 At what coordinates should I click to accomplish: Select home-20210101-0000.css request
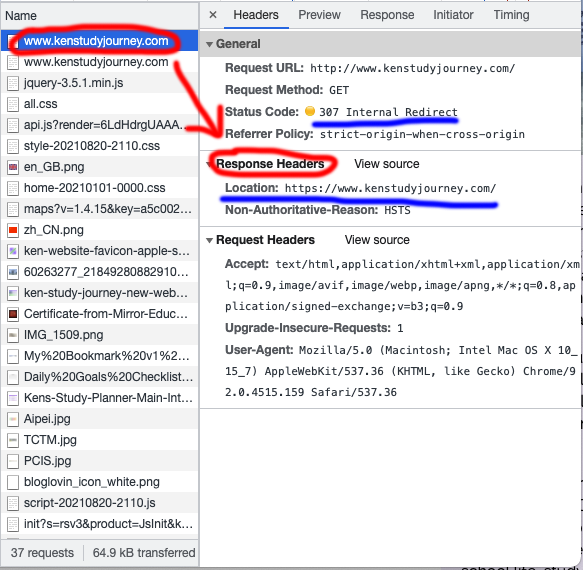click(99, 188)
